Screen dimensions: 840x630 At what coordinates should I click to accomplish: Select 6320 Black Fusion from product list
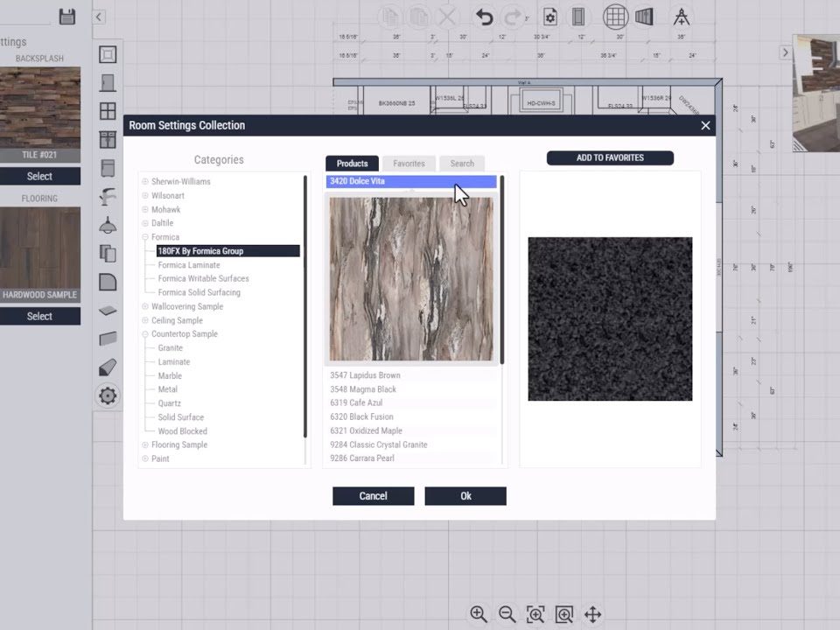(x=361, y=417)
